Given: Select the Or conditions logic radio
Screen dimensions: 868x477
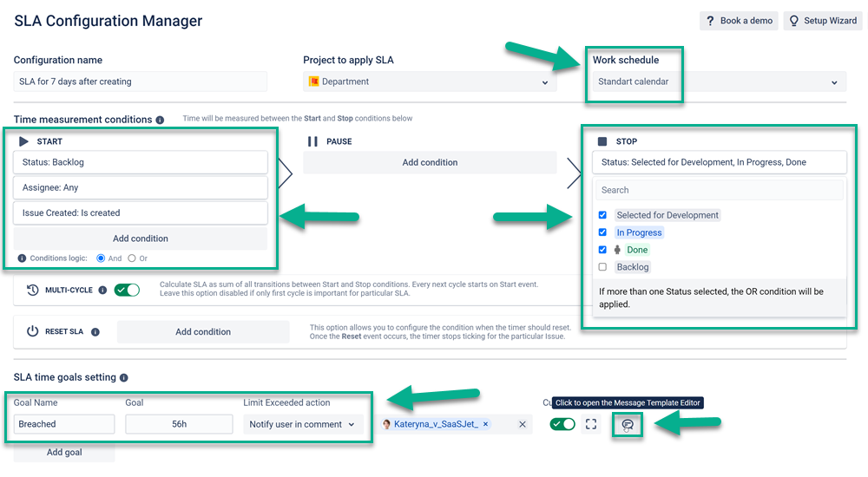Looking at the screenshot, I should pyautogui.click(x=132, y=258).
